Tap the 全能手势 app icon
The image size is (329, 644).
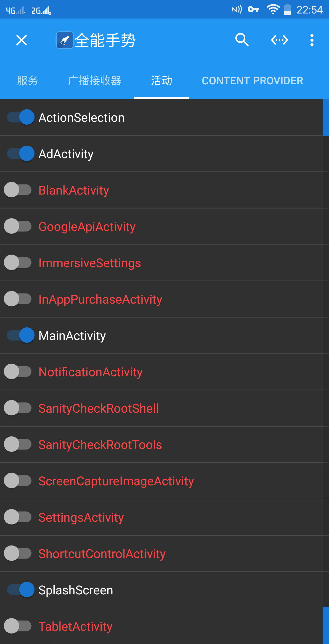tap(65, 40)
